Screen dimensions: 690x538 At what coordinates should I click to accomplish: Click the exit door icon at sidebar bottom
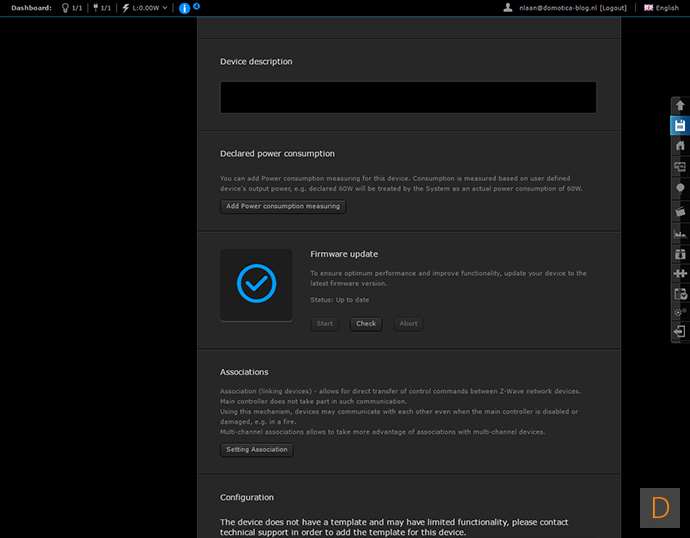[x=680, y=331]
